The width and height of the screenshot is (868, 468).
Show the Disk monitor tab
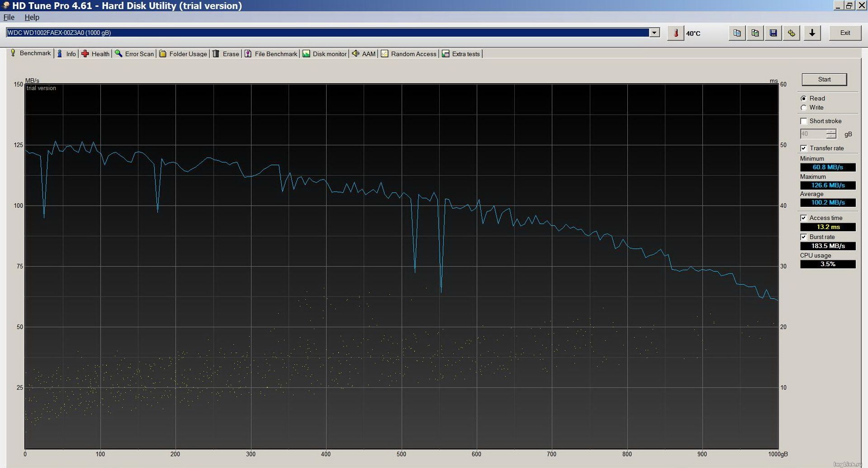(324, 54)
